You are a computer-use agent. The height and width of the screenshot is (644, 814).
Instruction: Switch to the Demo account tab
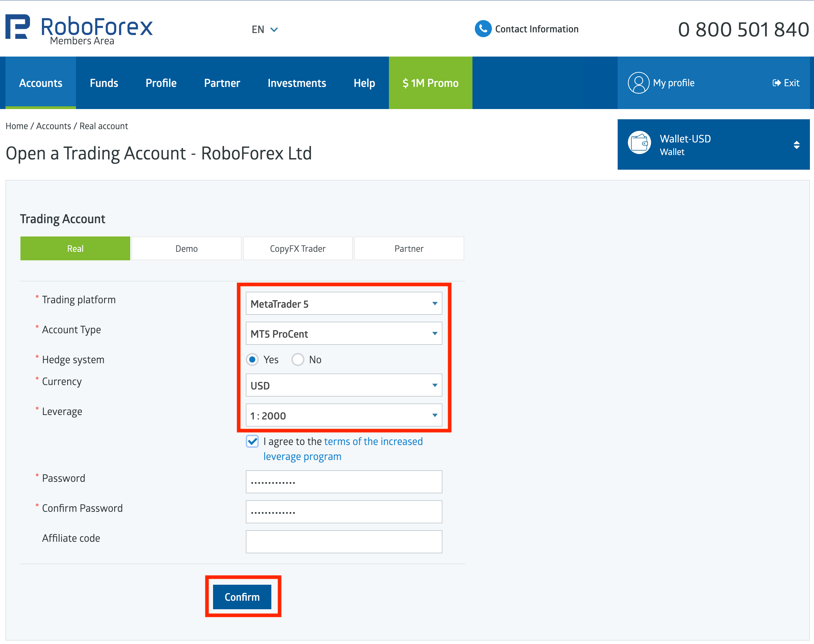[x=186, y=248]
